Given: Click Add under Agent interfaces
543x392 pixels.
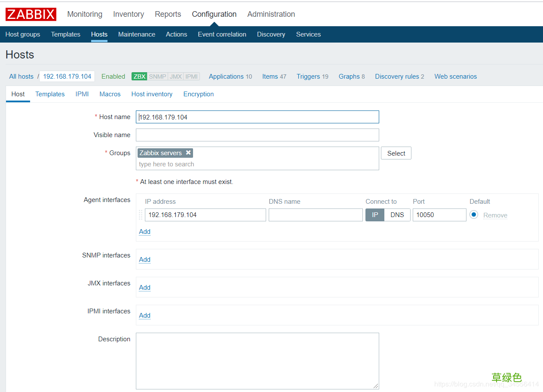Looking at the screenshot, I should point(145,232).
